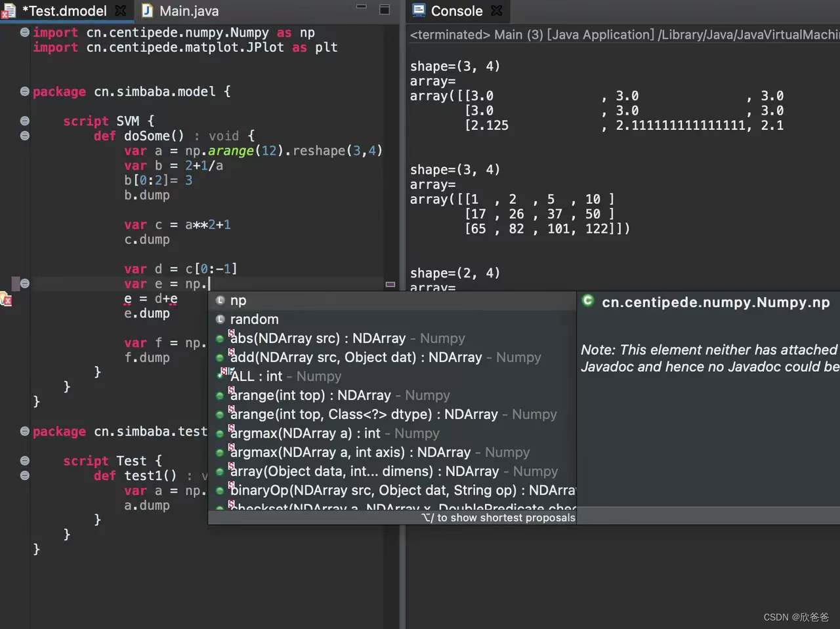Select the random proposal
Image resolution: width=840 pixels, height=629 pixels.
392,319
